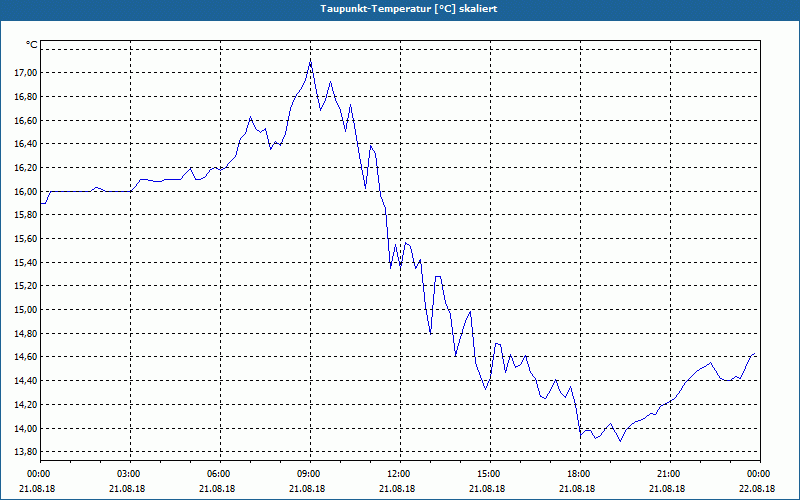
Task: Click y-axis value 16,60
Action: pyautogui.click(x=27, y=121)
